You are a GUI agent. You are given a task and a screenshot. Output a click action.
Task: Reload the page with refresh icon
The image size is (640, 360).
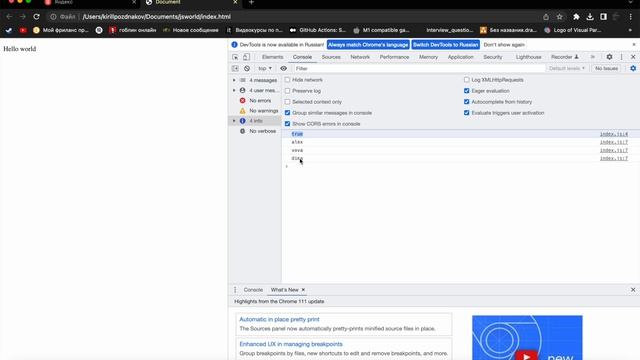(x=36, y=17)
